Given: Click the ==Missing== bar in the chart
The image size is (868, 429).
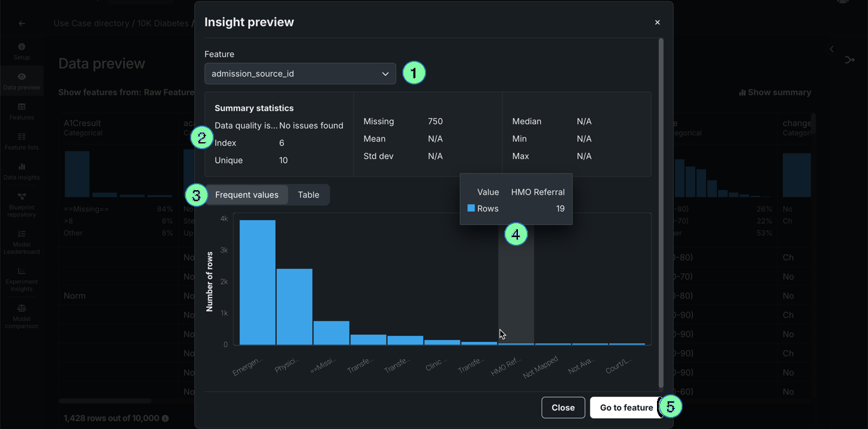Looking at the screenshot, I should pos(331,332).
